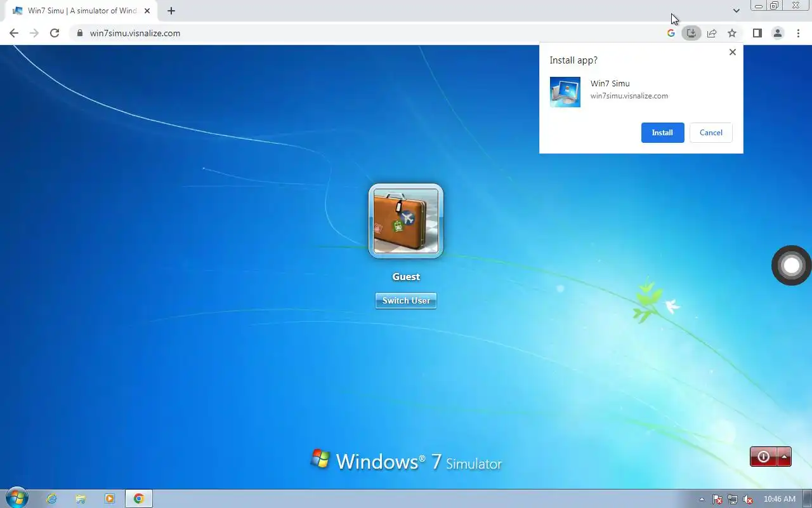Select the Win7 Simu browser tab
Image resolution: width=812 pixels, height=508 pixels.
81,11
